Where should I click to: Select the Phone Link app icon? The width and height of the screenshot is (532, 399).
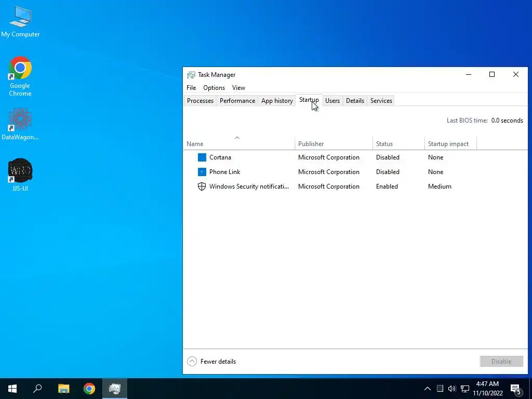coord(202,171)
